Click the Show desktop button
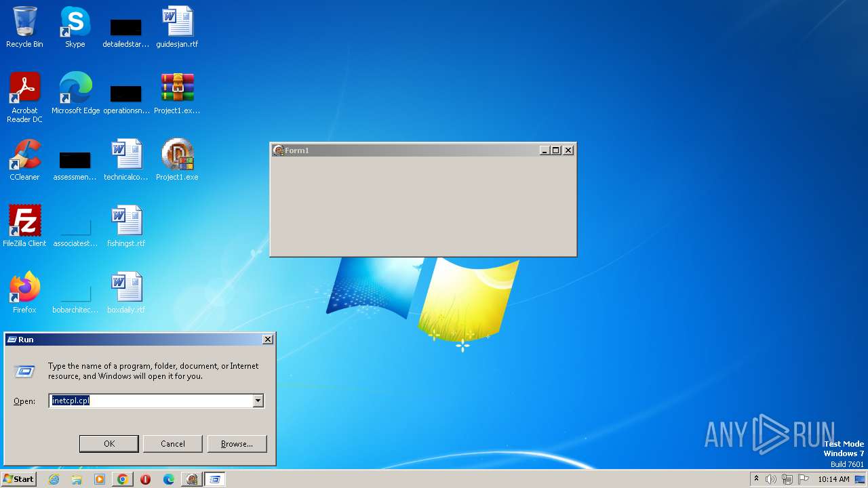 click(x=861, y=479)
